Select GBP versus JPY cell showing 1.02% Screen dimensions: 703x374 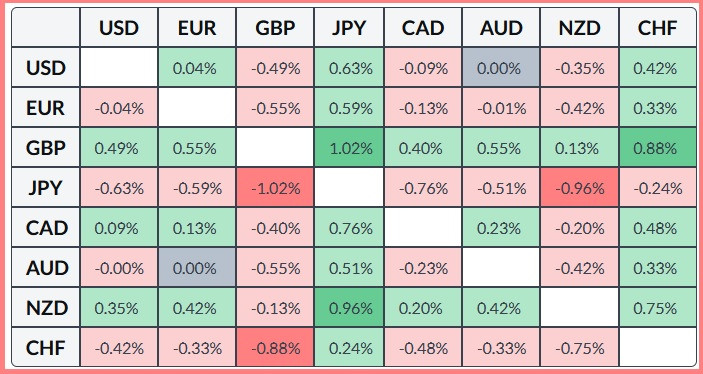click(x=349, y=148)
